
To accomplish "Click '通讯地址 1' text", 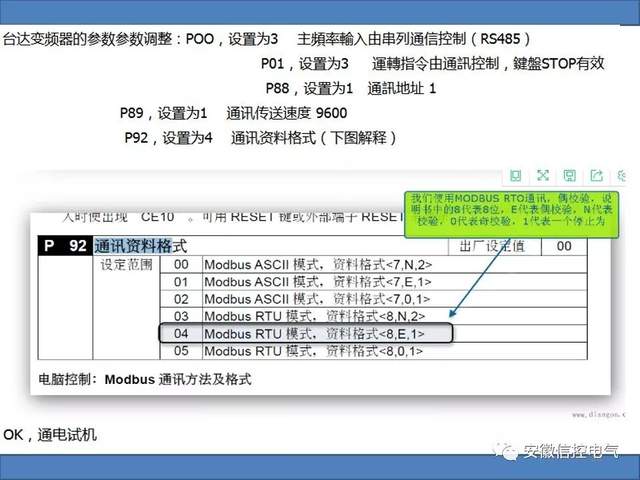I will [402, 88].
